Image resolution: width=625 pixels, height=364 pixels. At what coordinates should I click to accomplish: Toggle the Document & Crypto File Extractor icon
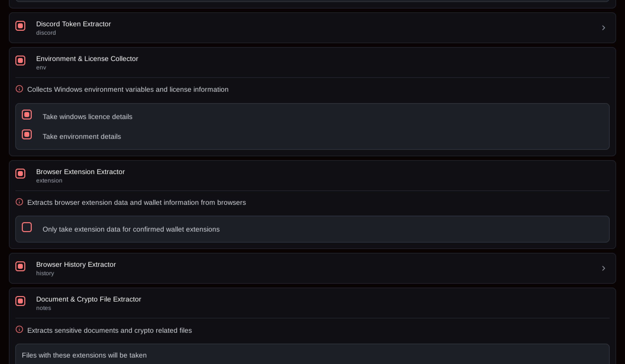pyautogui.click(x=20, y=301)
